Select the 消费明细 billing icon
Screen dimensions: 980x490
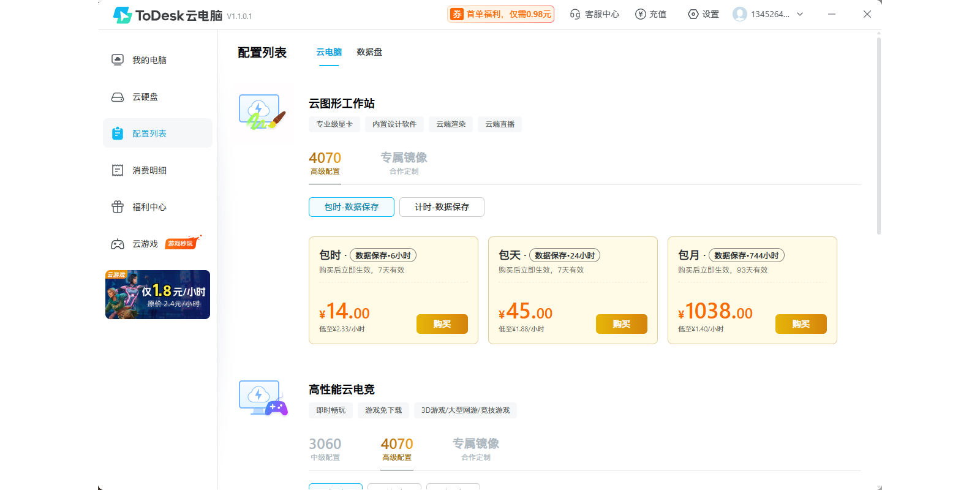click(x=118, y=170)
